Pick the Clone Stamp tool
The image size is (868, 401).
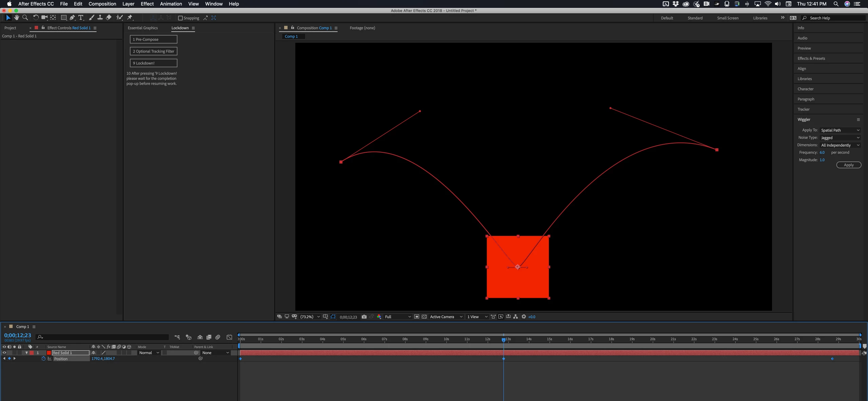click(x=100, y=18)
